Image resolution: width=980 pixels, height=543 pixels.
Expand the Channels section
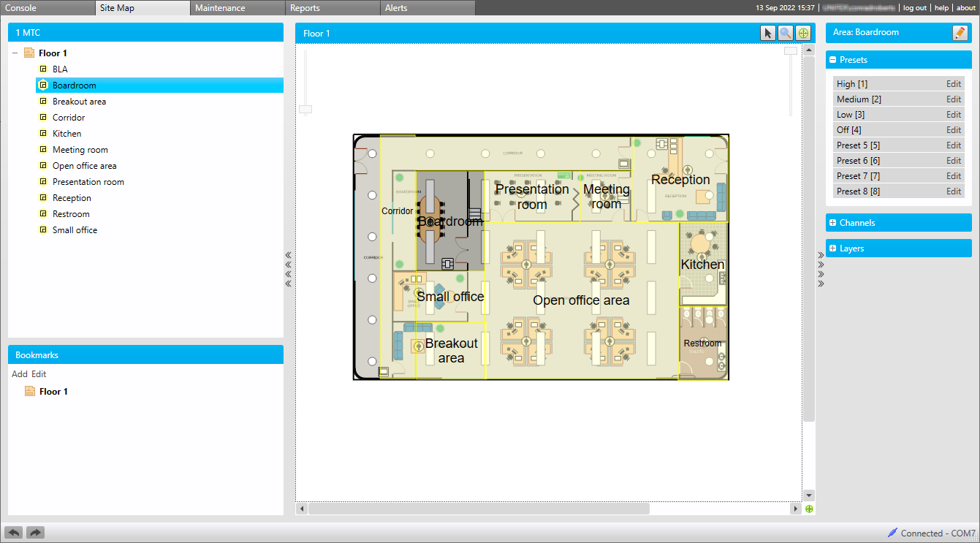(832, 223)
